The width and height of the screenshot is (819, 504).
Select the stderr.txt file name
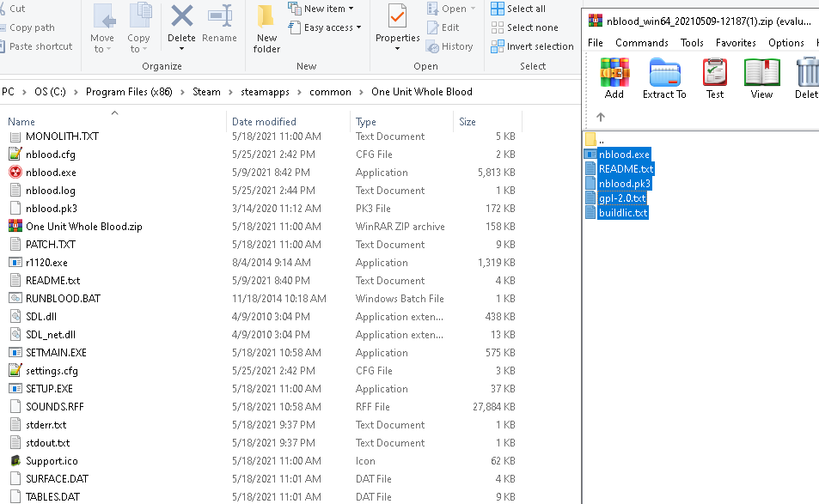(x=46, y=425)
